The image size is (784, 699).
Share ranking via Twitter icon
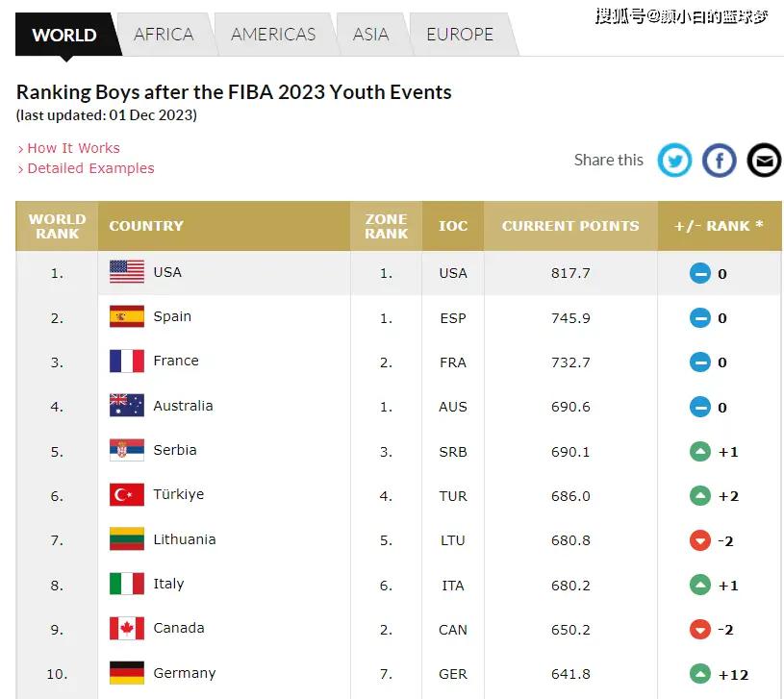point(674,160)
